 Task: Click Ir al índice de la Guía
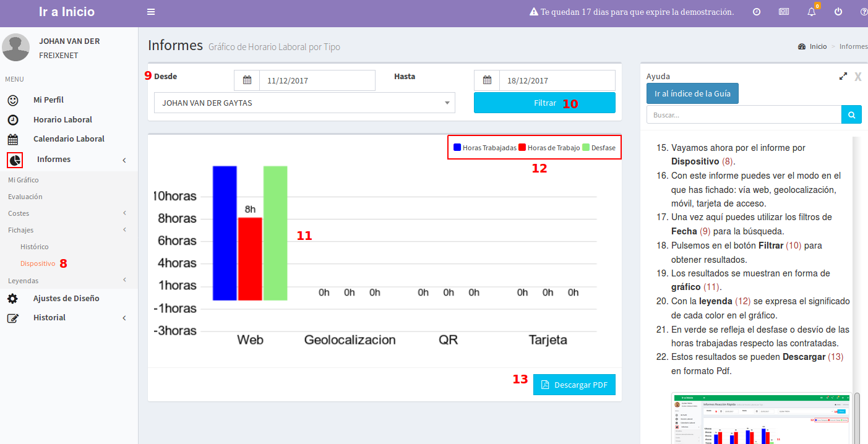[692, 93]
